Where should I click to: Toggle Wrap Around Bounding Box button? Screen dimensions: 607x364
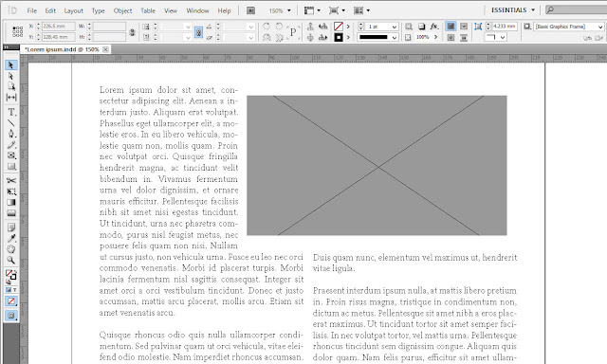tap(464, 27)
